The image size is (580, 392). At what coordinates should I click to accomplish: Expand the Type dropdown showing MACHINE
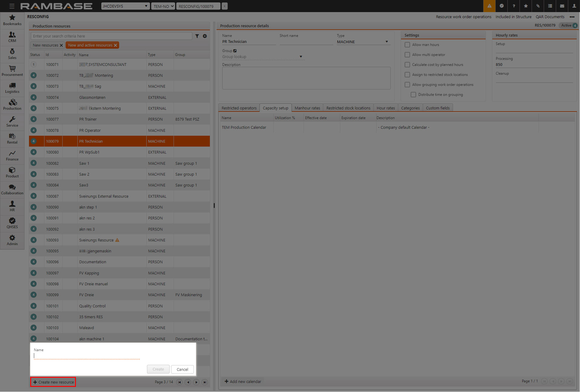[363, 42]
